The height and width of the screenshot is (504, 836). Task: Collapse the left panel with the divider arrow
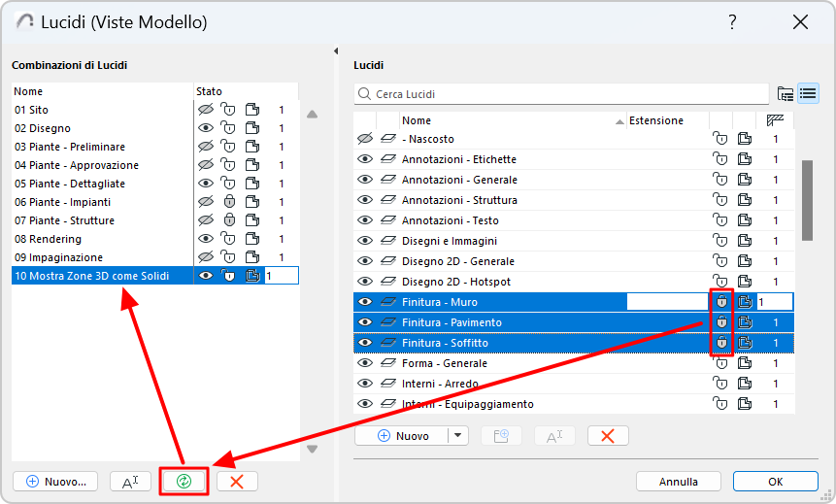pos(334,50)
